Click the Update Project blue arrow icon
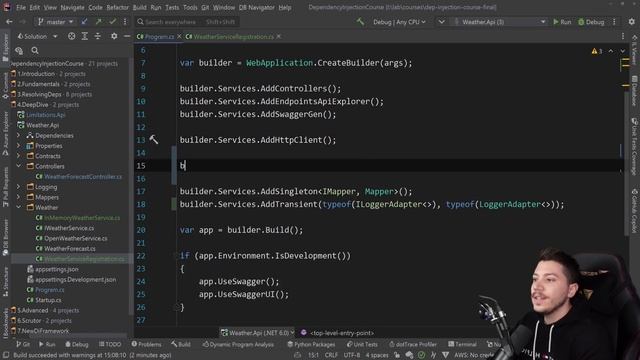This screenshot has height=360, width=640. (84, 22)
